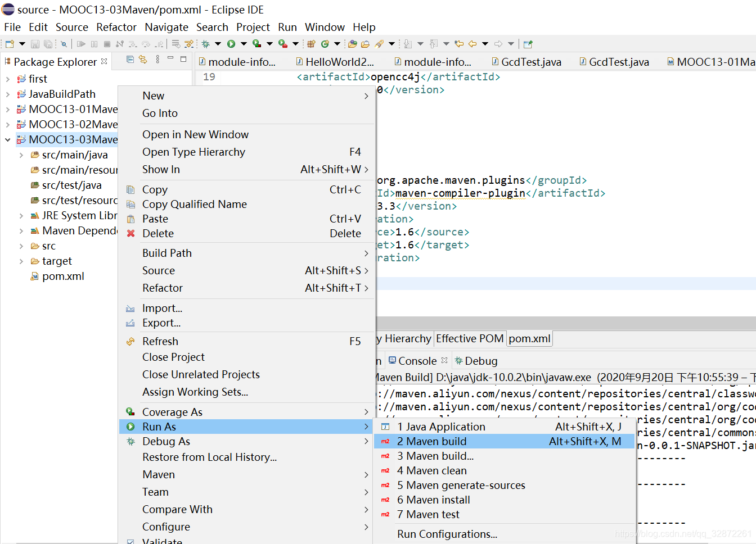The width and height of the screenshot is (756, 544).
Task: Click the Resume debug icon
Action: [x=81, y=44]
